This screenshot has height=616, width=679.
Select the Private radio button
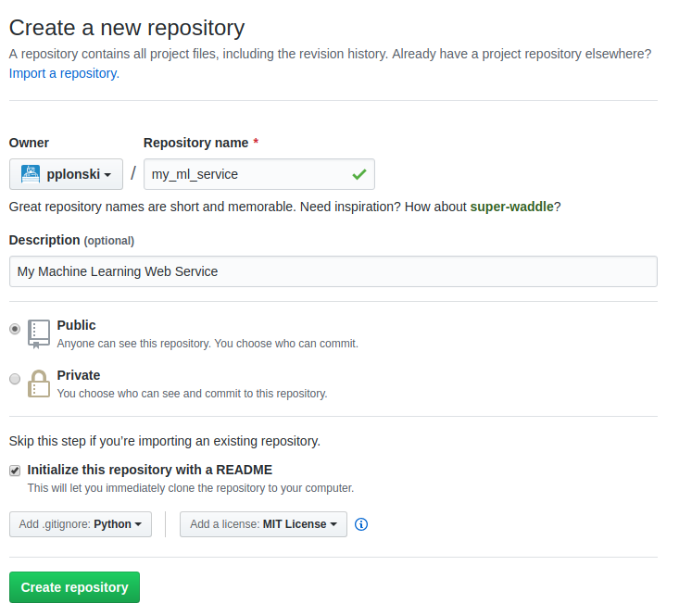(x=15, y=378)
